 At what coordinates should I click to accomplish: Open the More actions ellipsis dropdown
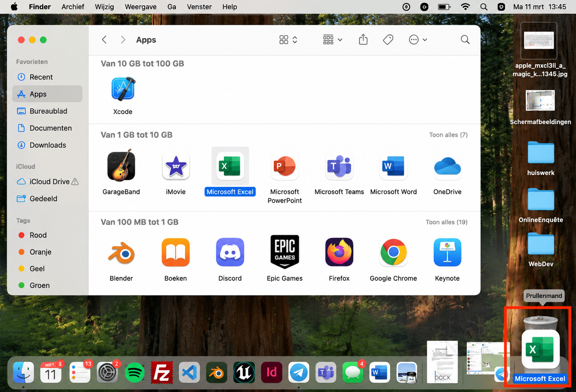point(418,39)
